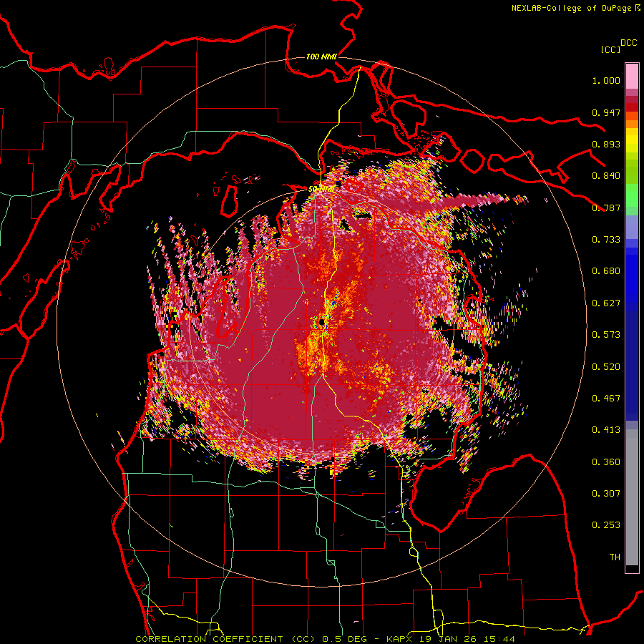The width and height of the screenshot is (644, 644).
Task: Click the 0.360 scale value
Action: point(606,462)
